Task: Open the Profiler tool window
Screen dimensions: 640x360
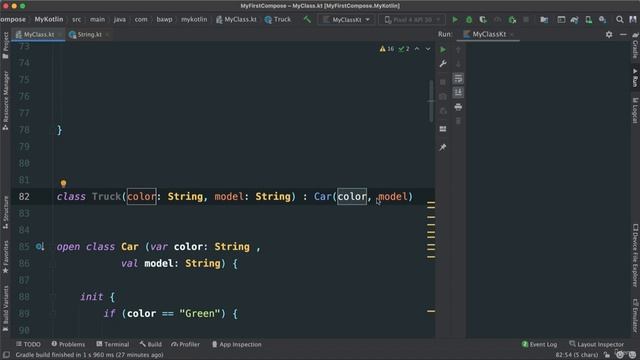Action: point(185,344)
